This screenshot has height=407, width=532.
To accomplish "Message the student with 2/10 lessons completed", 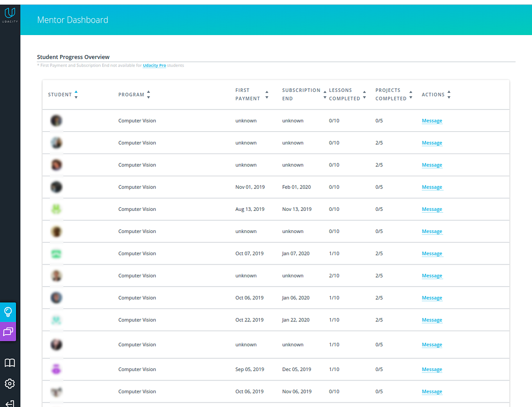I will (432, 276).
